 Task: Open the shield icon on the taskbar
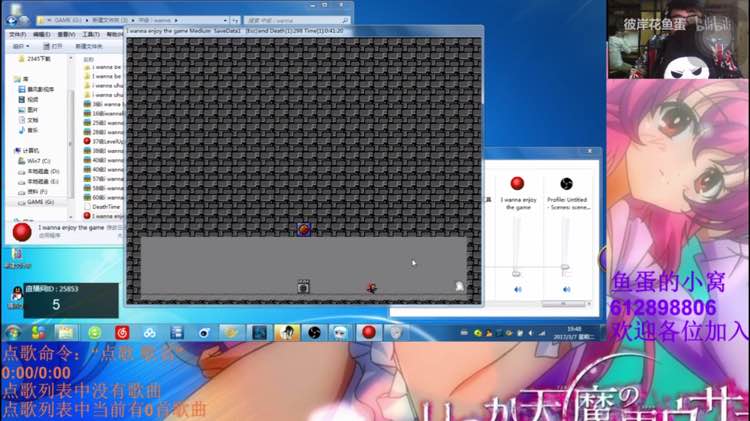pos(396,332)
